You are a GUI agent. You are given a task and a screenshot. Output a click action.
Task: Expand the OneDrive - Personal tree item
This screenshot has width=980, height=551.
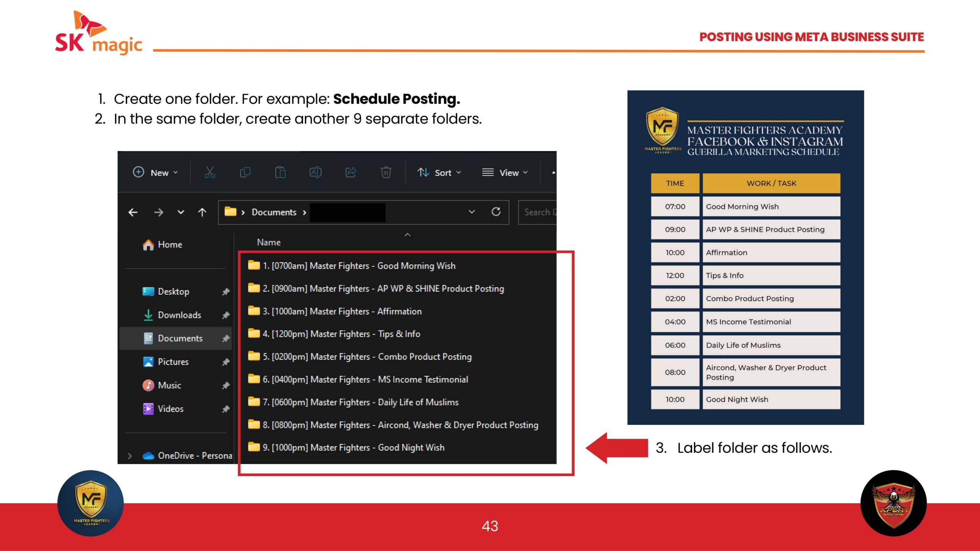[130, 456]
